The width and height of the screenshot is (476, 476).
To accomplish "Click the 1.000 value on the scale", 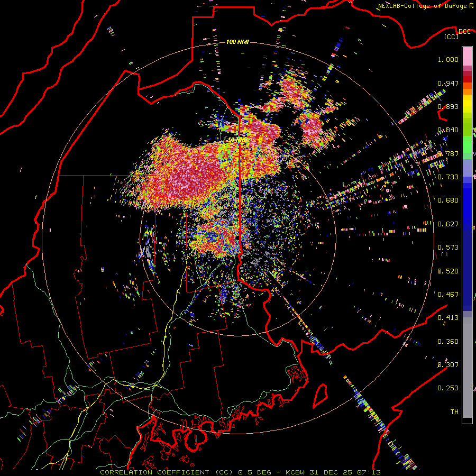I will click(x=448, y=59).
